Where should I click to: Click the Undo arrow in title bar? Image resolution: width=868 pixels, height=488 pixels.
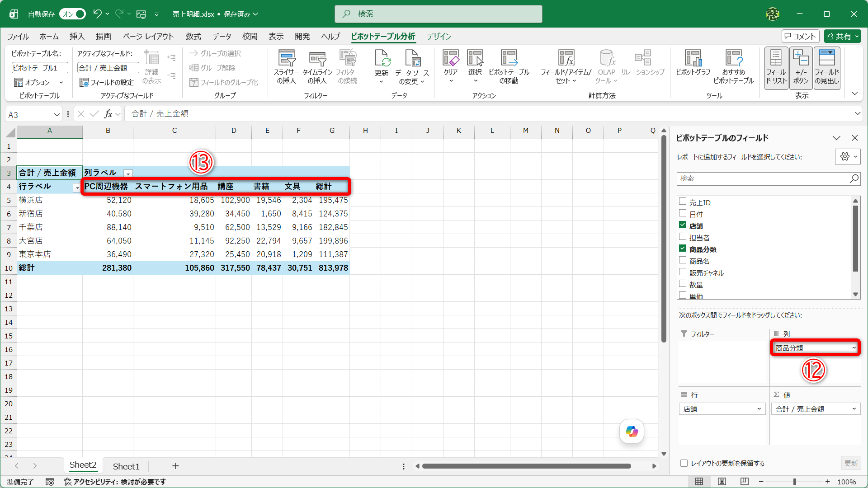click(97, 14)
